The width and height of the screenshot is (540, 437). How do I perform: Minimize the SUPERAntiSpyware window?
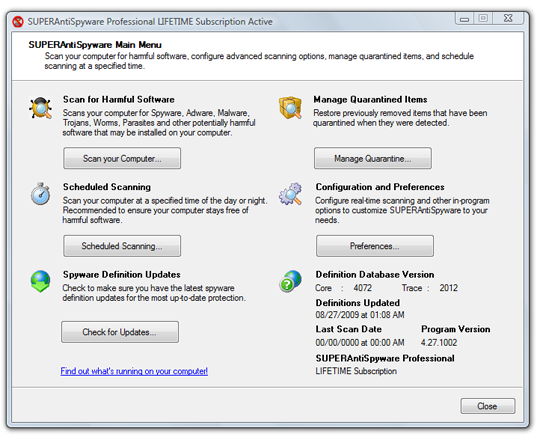coord(465,19)
